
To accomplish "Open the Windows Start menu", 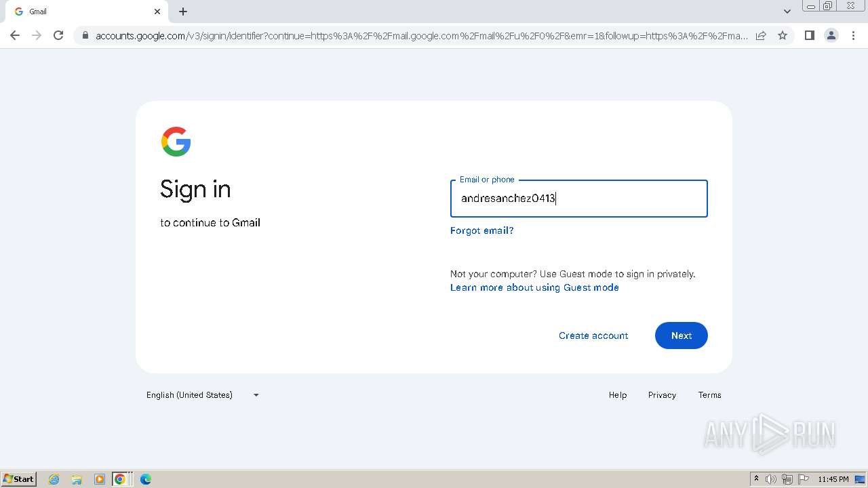I will (19, 479).
